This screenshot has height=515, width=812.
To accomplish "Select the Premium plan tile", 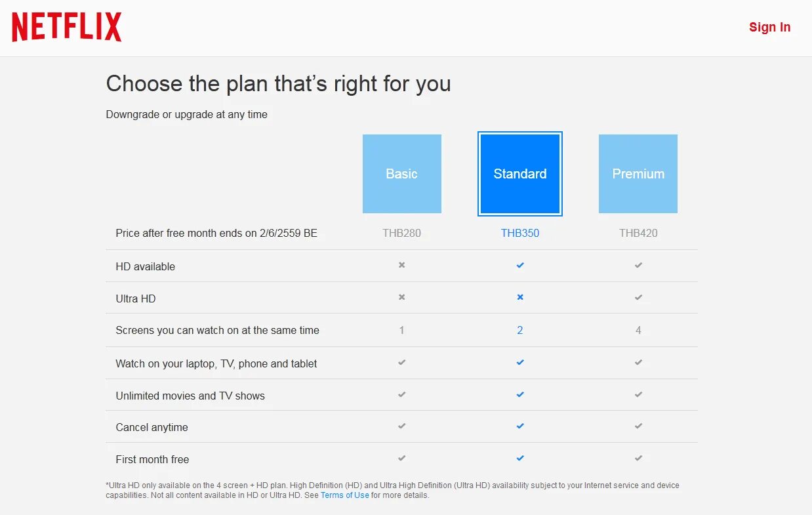I will [x=638, y=174].
